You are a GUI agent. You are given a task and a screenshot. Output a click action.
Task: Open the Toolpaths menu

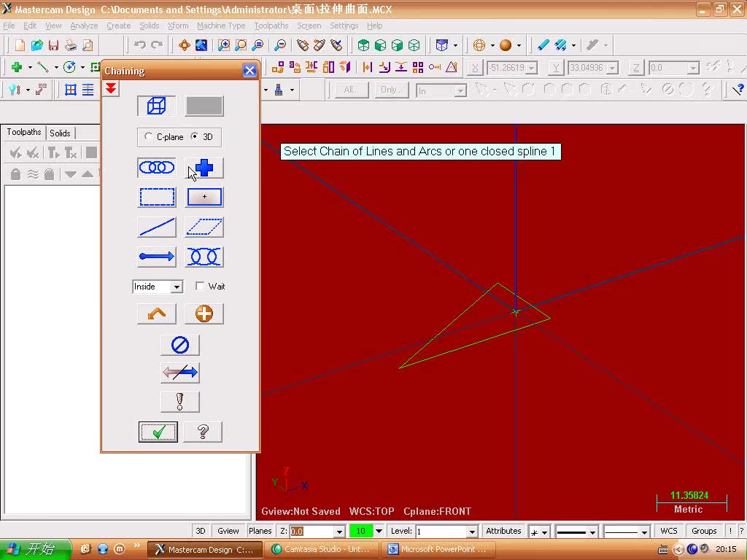pos(271,26)
